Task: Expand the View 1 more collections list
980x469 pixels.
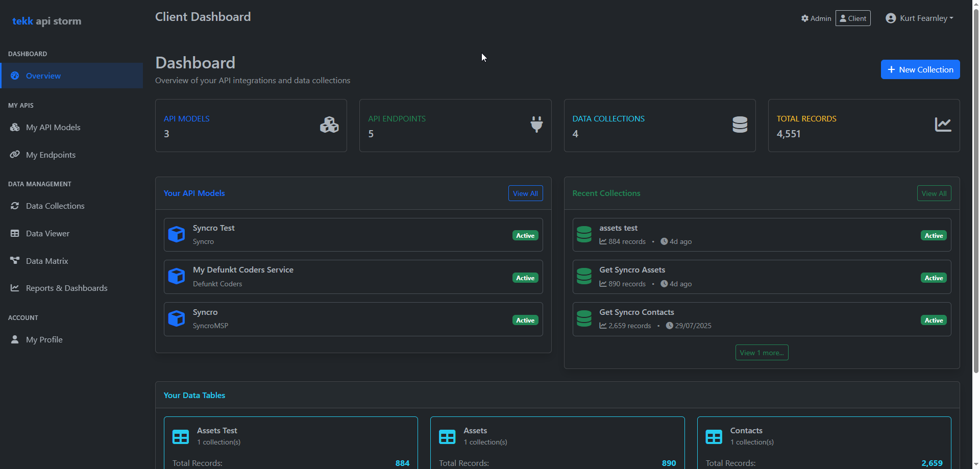Action: (x=762, y=352)
